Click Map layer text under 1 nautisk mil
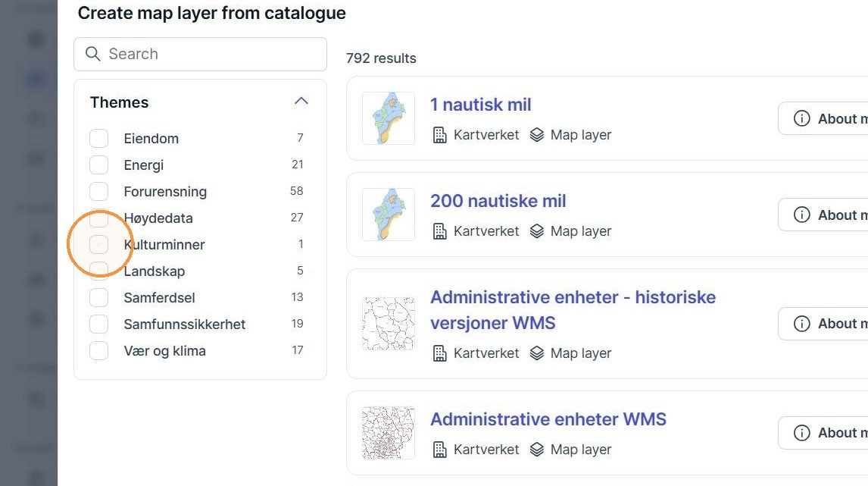 pyautogui.click(x=581, y=135)
